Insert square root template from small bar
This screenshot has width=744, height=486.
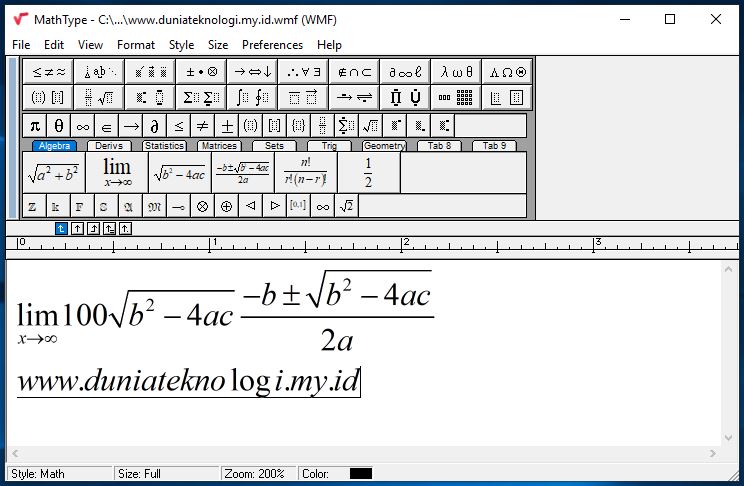[x=371, y=126]
